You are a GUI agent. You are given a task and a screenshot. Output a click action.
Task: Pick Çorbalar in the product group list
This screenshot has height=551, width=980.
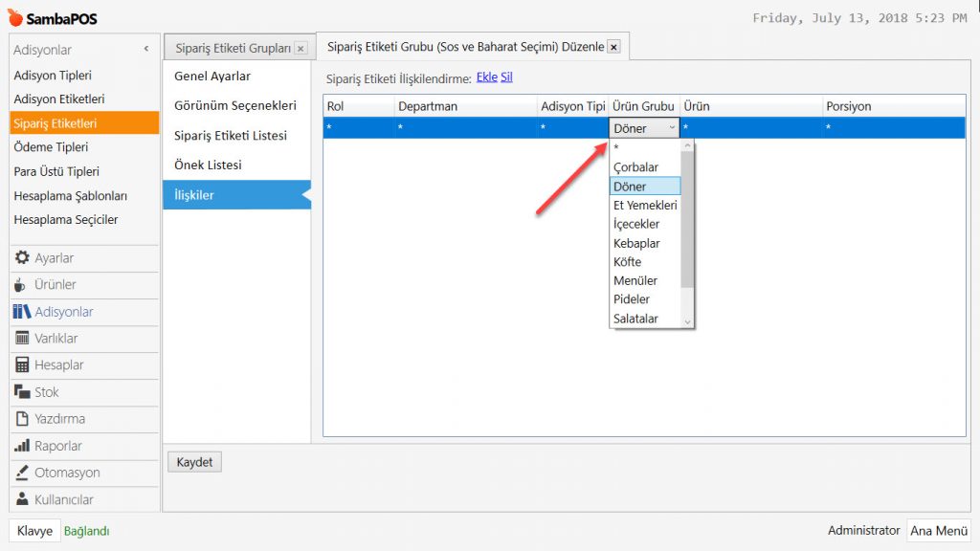(635, 167)
